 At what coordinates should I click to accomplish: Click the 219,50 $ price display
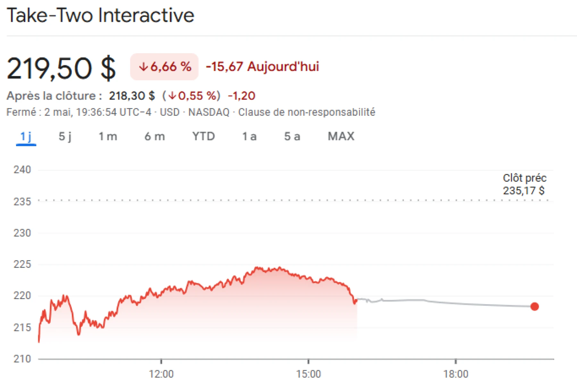[62, 67]
